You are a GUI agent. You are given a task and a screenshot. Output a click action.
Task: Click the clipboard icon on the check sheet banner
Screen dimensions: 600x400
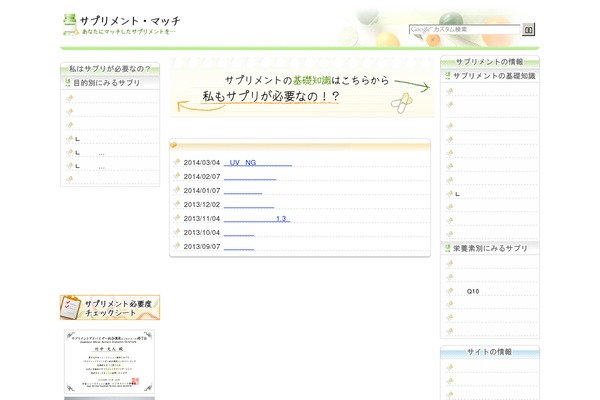coord(70,307)
